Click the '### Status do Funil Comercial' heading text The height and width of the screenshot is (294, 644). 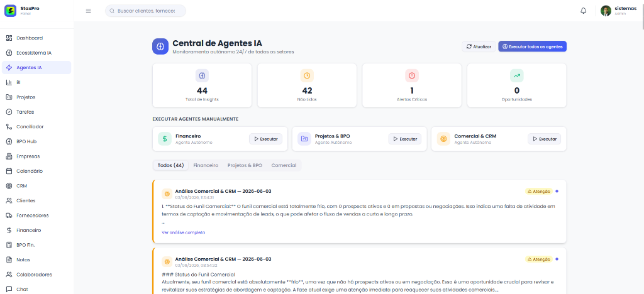pos(198,275)
